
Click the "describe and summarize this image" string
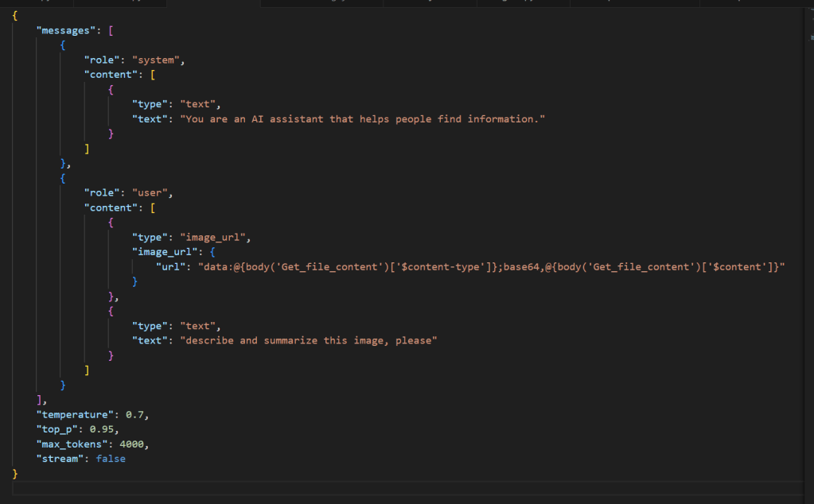(309, 340)
